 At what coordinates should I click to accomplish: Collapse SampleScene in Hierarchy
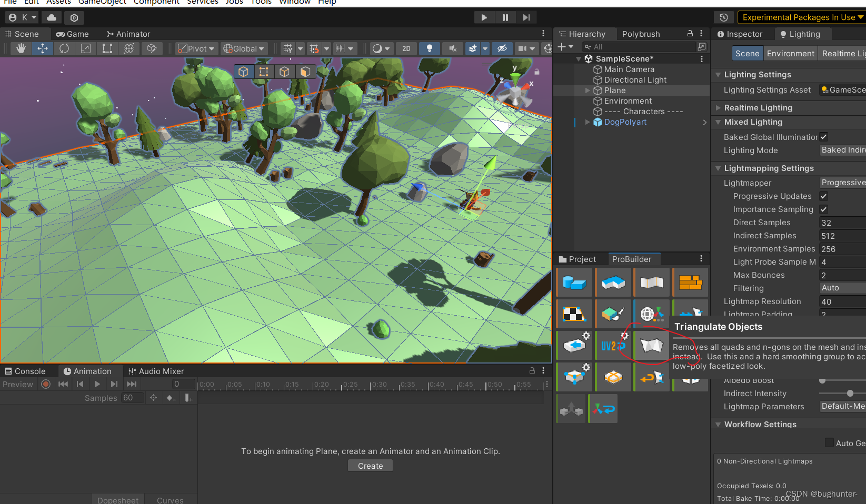(x=579, y=59)
